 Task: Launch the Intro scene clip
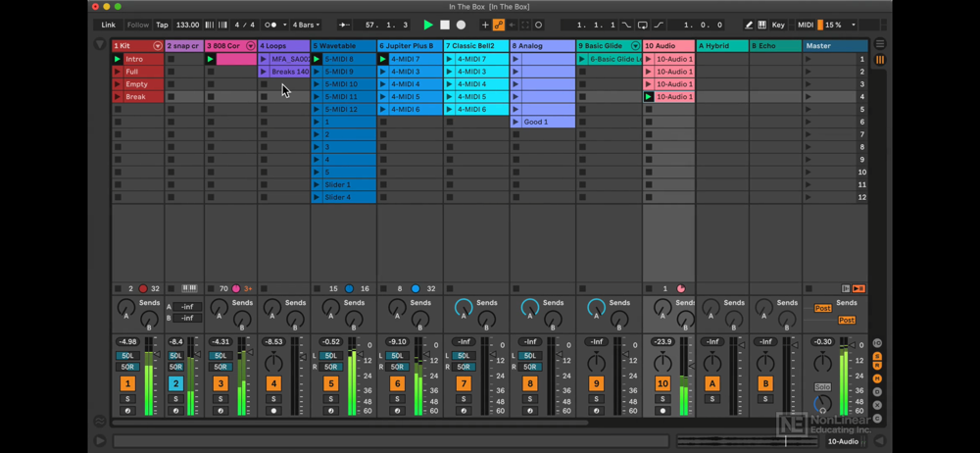click(119, 59)
